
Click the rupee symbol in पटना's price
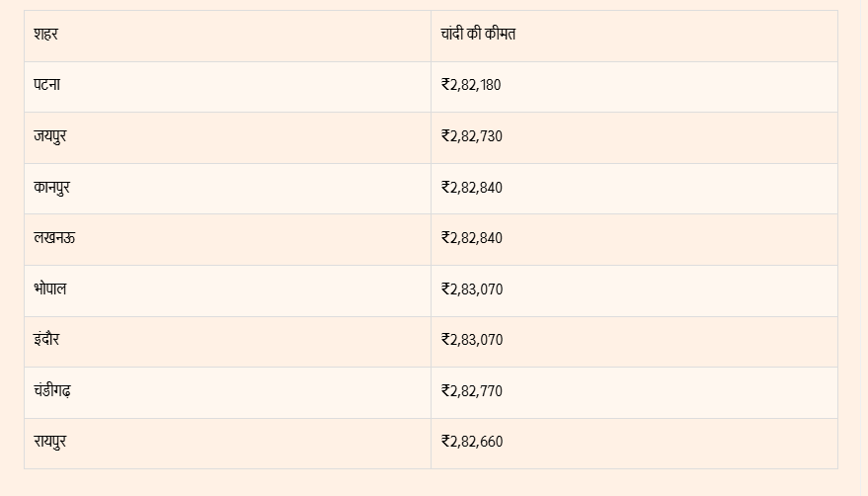click(x=445, y=85)
